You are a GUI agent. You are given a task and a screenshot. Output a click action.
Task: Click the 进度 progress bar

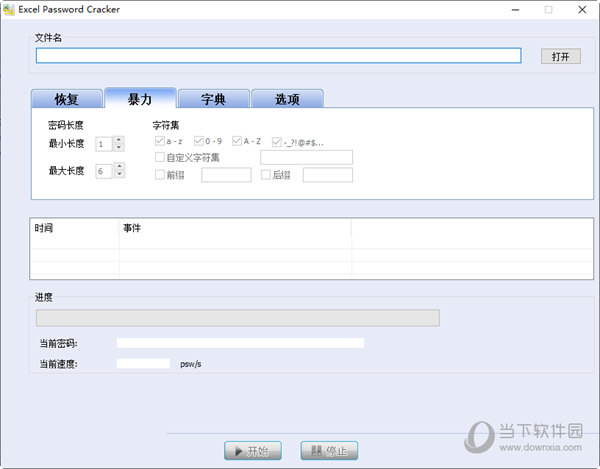238,318
